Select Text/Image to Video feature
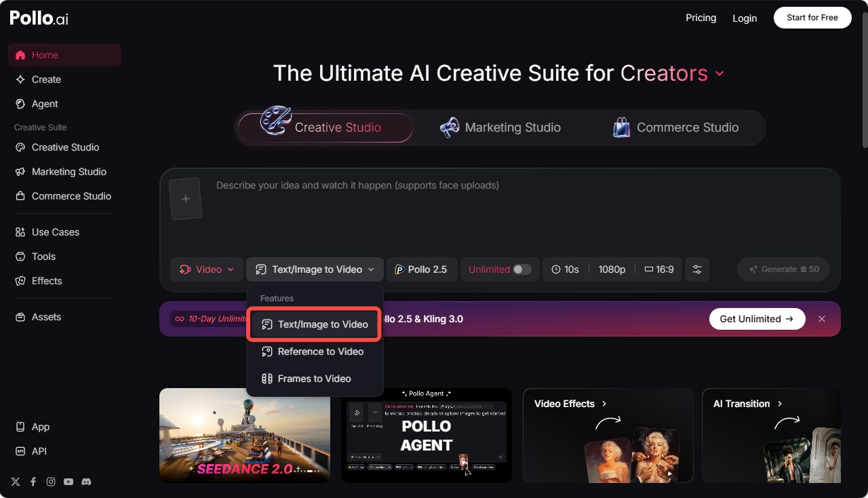 click(315, 324)
